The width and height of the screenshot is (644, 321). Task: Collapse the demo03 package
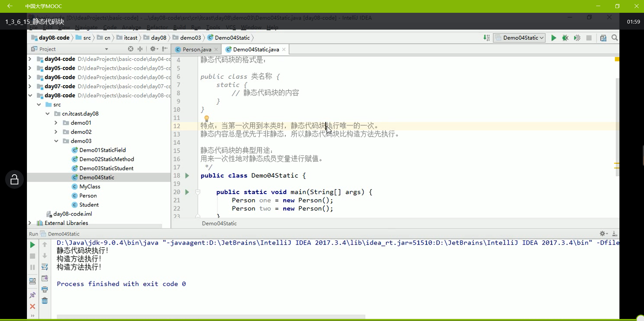tap(56, 141)
